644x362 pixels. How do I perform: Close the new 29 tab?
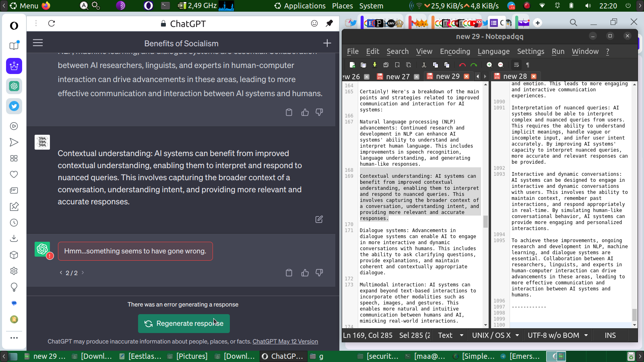tap(466, 76)
